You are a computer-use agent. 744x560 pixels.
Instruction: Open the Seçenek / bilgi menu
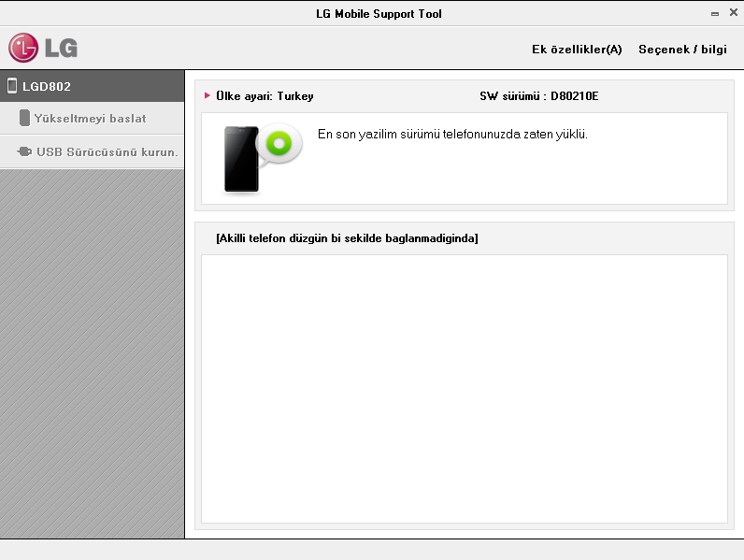tap(682, 50)
